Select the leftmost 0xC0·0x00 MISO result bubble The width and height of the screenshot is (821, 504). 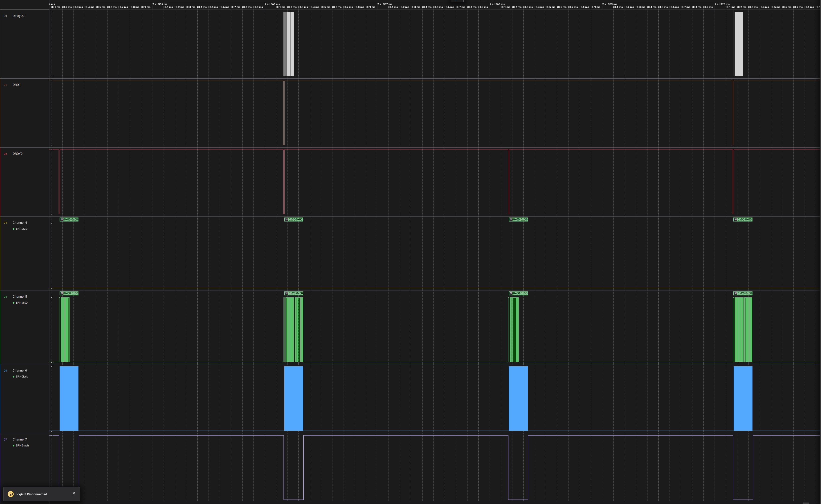(x=69, y=294)
